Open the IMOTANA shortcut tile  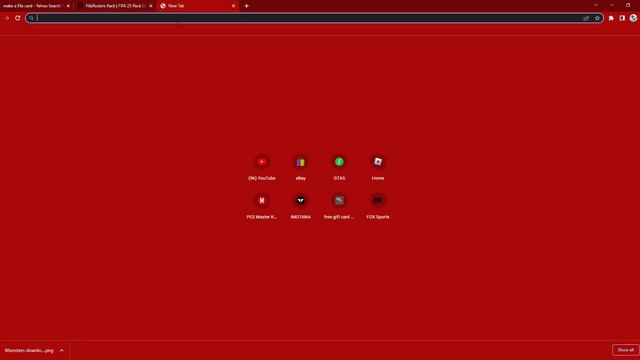coord(300,200)
